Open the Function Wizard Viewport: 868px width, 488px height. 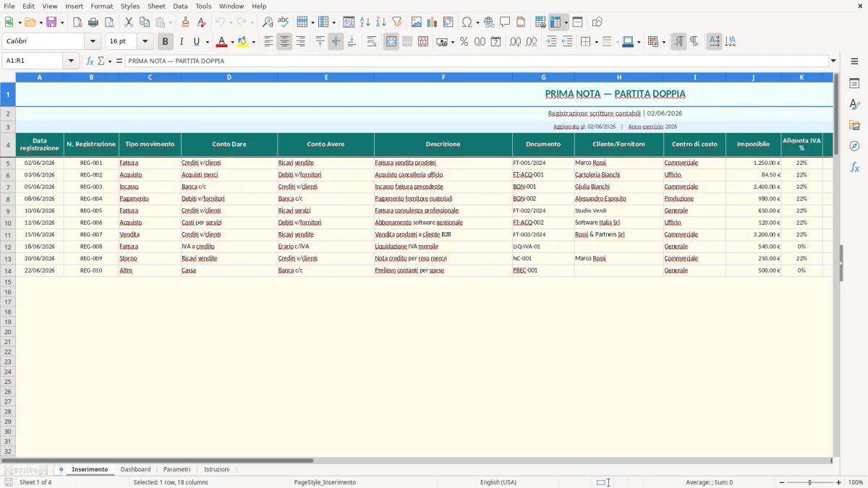pyautogui.click(x=90, y=61)
